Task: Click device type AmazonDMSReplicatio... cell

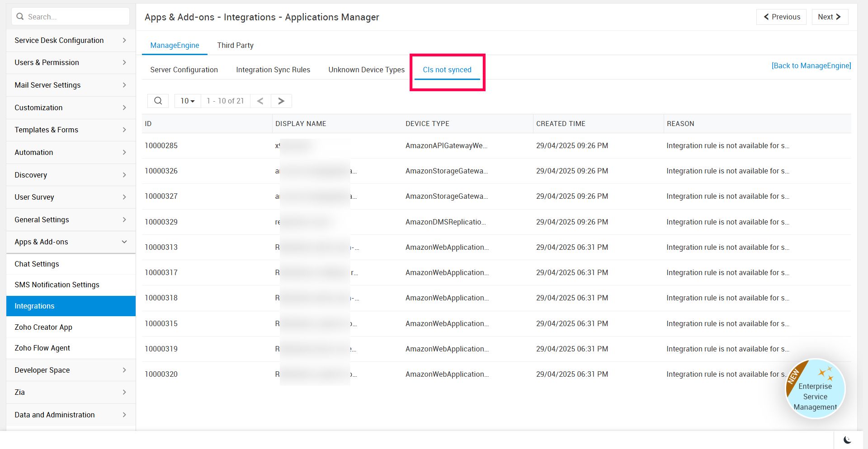Action: click(x=446, y=222)
